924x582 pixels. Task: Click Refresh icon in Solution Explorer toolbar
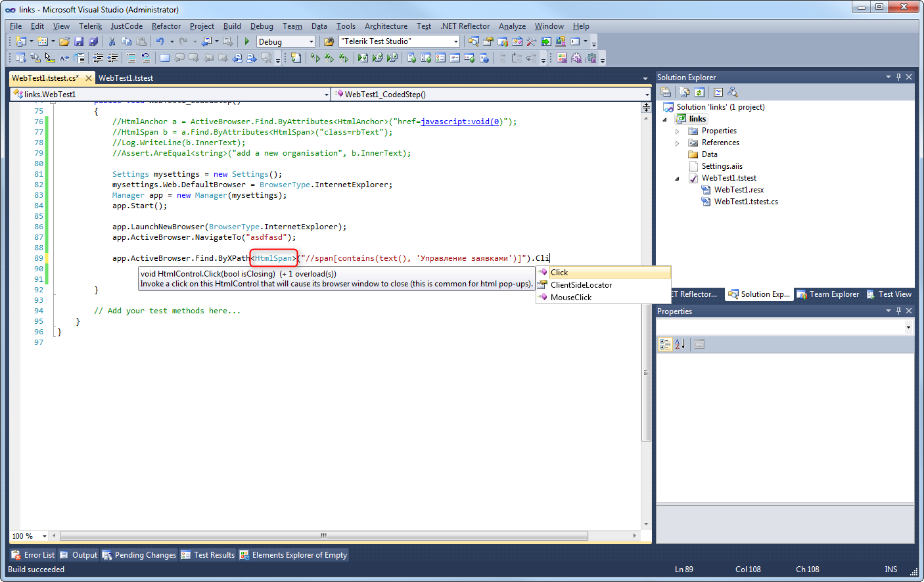pyautogui.click(x=699, y=93)
